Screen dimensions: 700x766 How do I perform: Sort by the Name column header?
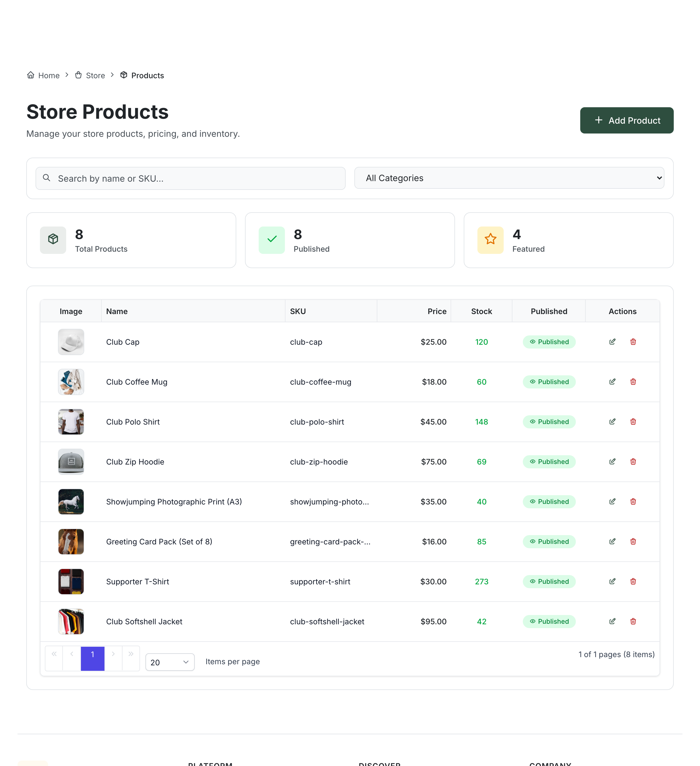tap(193, 311)
